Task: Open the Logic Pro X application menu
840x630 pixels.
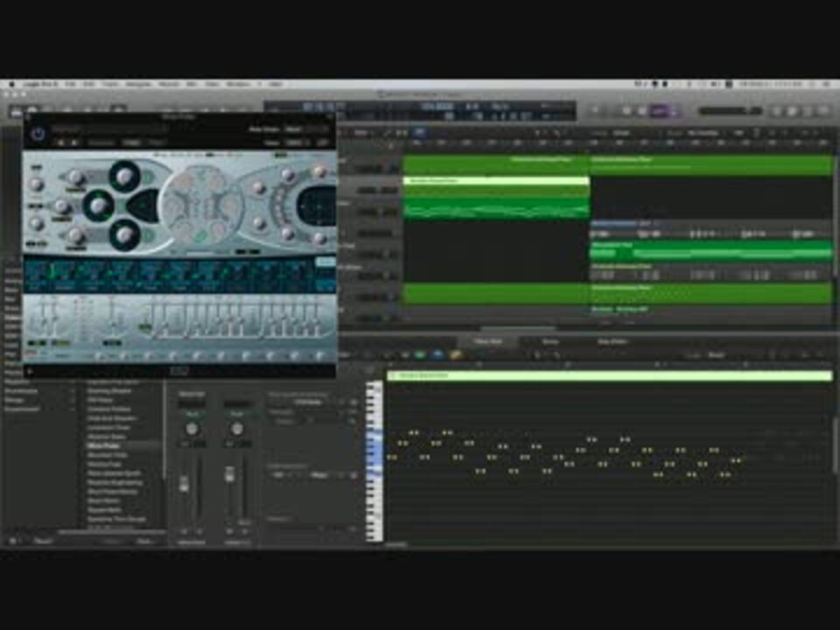Action: pyautogui.click(x=40, y=85)
